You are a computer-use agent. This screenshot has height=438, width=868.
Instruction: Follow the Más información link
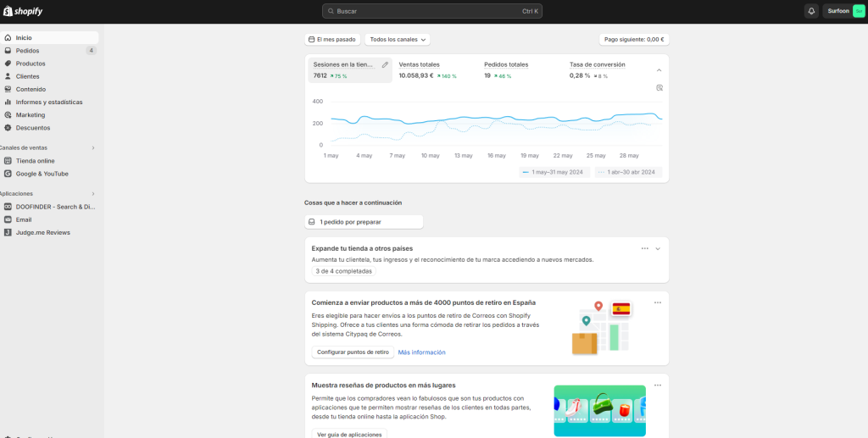tap(421, 352)
